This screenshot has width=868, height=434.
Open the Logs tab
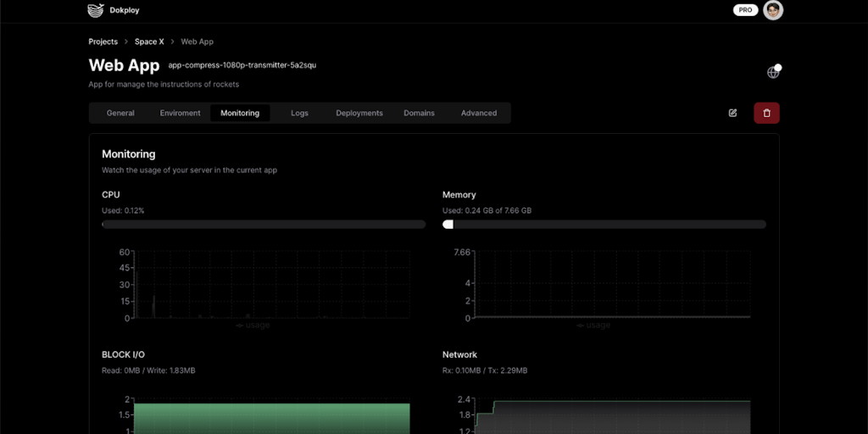pos(299,113)
